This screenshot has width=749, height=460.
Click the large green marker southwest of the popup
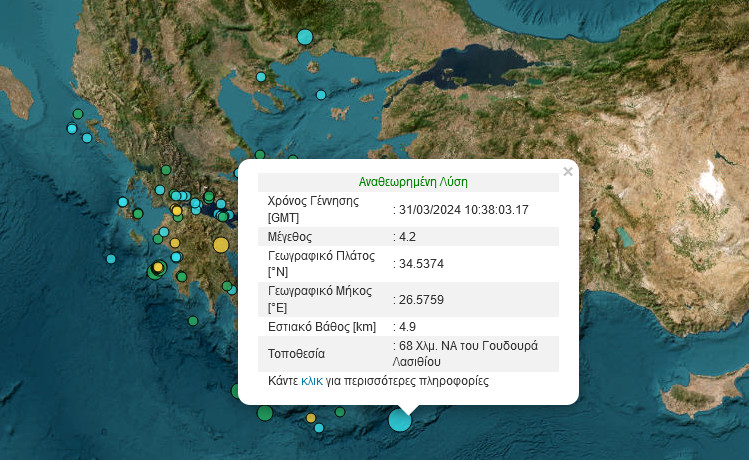(x=264, y=412)
